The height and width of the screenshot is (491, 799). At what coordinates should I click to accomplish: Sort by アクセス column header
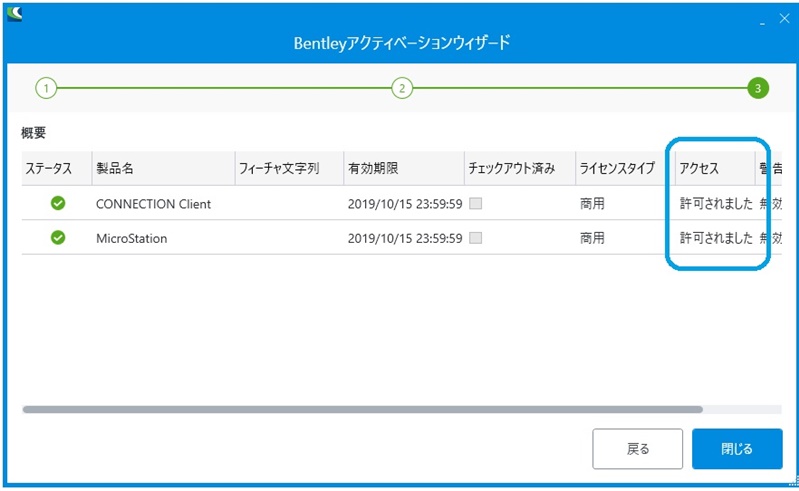[x=715, y=168]
